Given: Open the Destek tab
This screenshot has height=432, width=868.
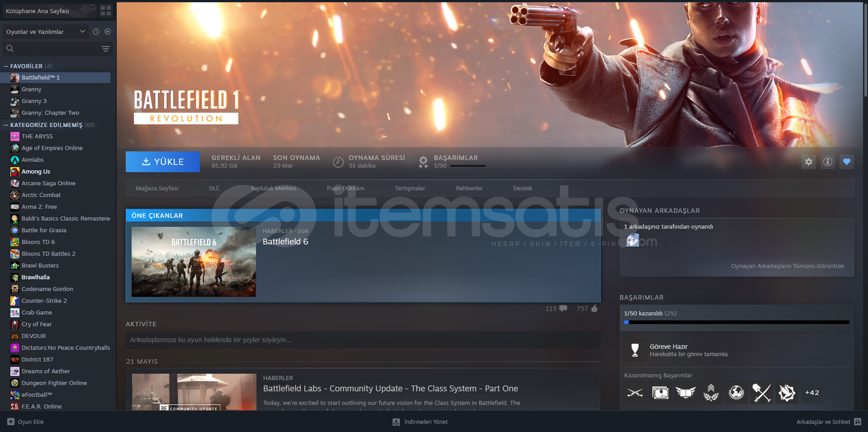Looking at the screenshot, I should point(522,188).
